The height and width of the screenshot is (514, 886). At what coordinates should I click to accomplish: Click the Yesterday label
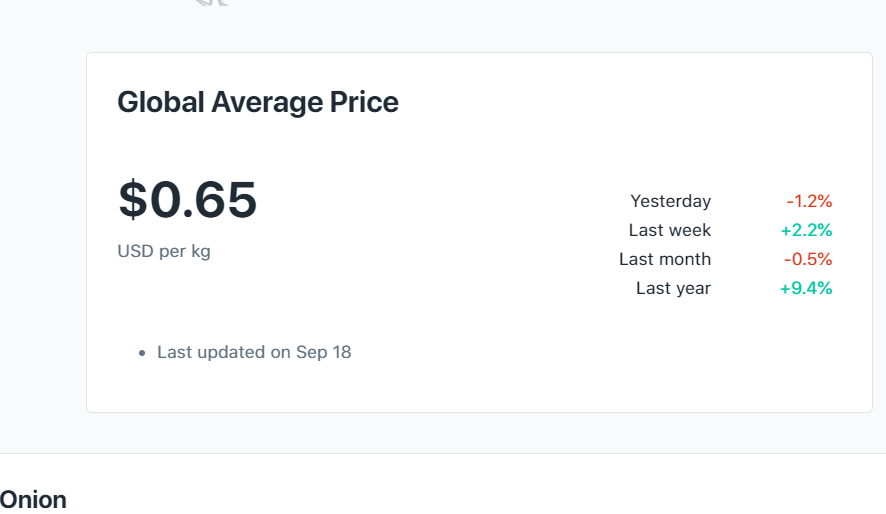(x=670, y=201)
